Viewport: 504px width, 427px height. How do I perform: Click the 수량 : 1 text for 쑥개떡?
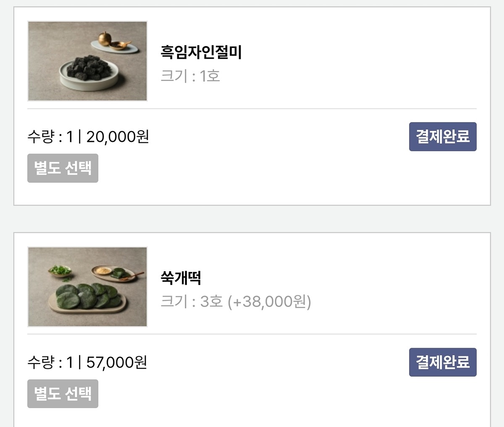50,362
